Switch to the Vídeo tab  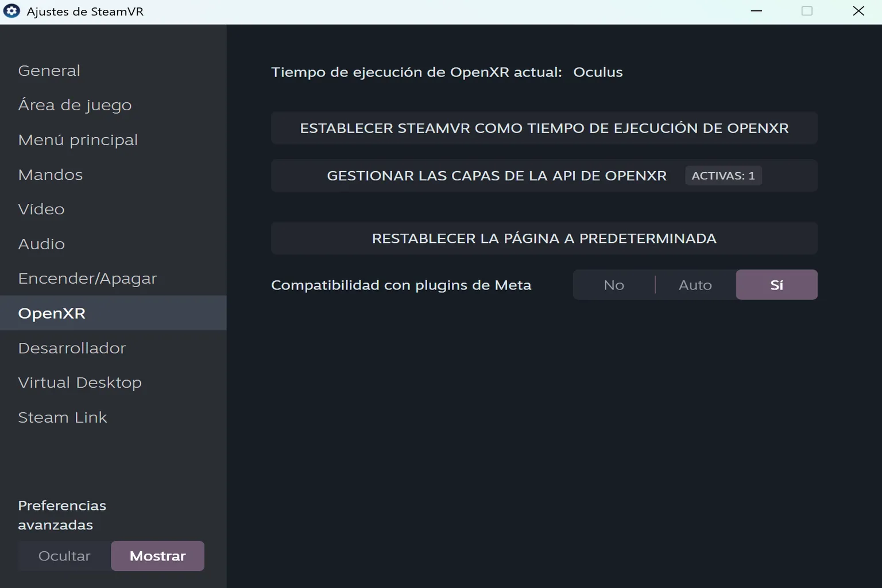click(x=113, y=209)
